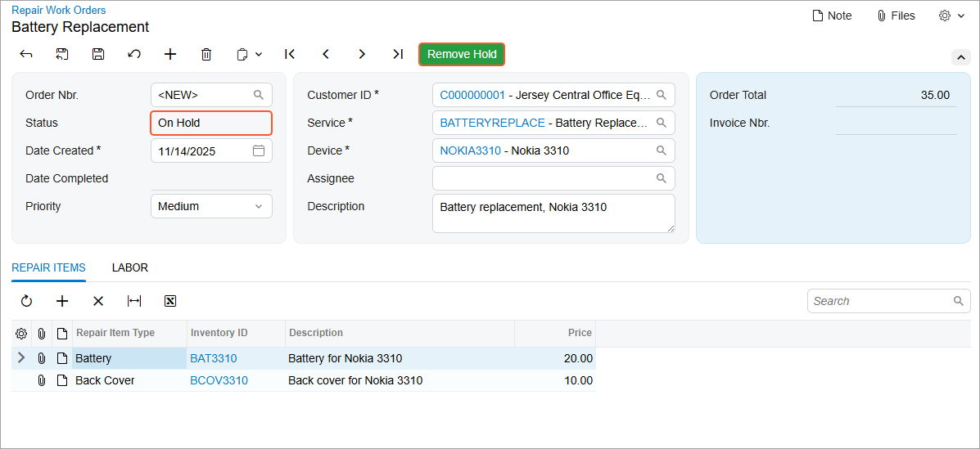This screenshot has height=449, width=980.
Task: Switch to the LABOR tab
Action: 130,268
